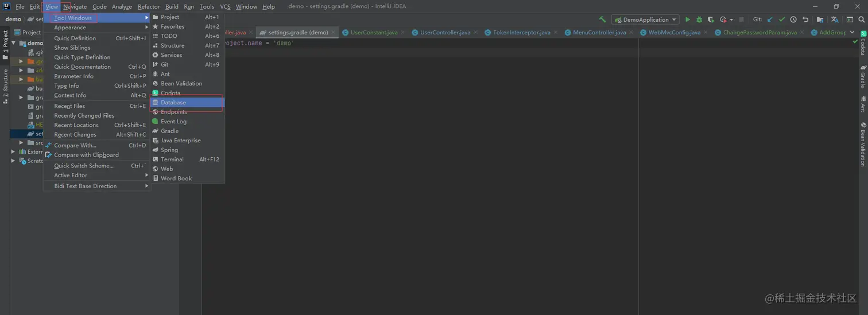The image size is (868, 315).
Task: Open the DemoApplication run configuration dropdown
Action: [645, 20]
